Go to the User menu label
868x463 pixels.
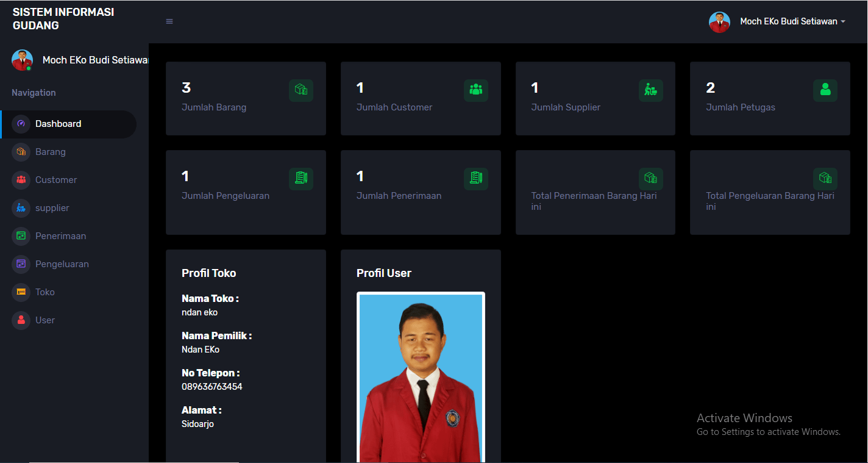[x=45, y=320]
